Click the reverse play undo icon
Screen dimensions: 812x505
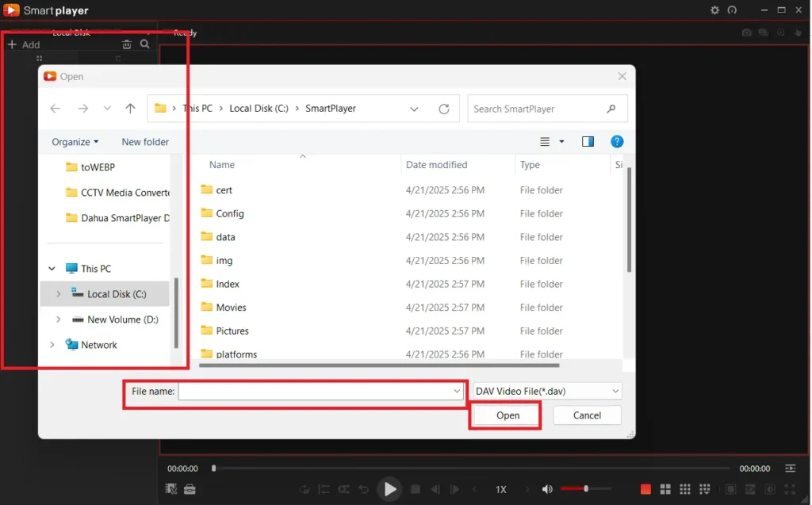(x=363, y=489)
